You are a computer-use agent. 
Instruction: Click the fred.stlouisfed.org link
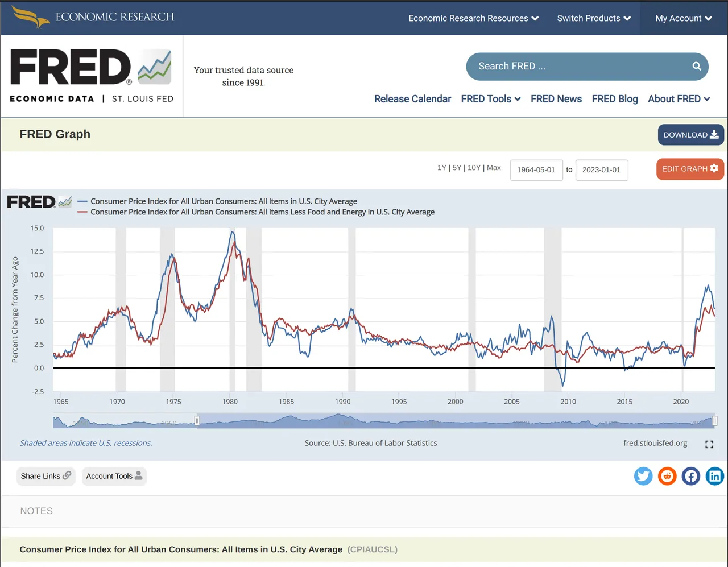tap(655, 443)
